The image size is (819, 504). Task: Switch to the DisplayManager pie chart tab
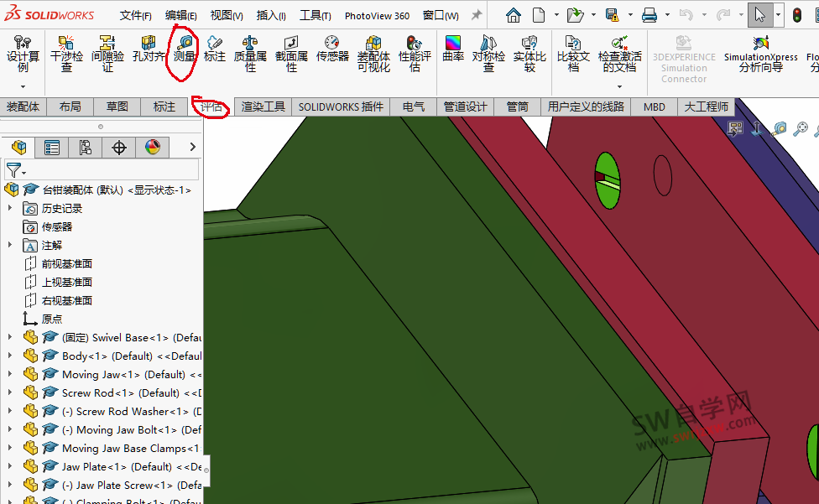tap(152, 147)
